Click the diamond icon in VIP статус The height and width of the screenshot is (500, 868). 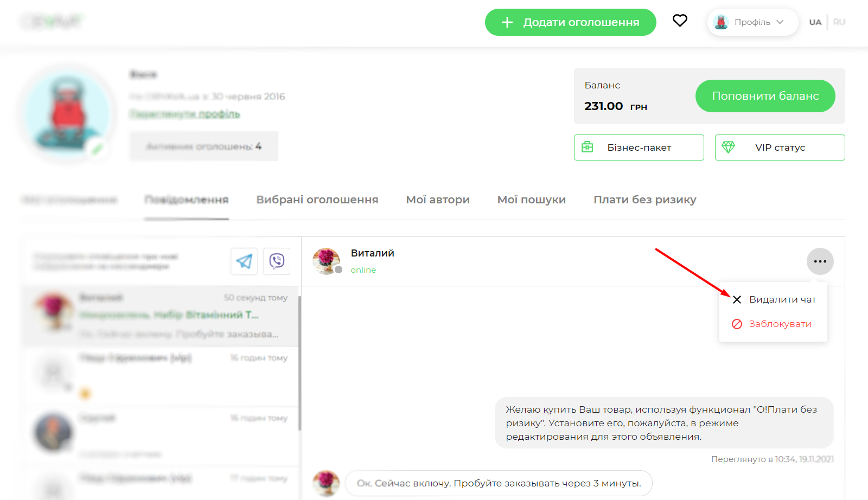(x=728, y=147)
